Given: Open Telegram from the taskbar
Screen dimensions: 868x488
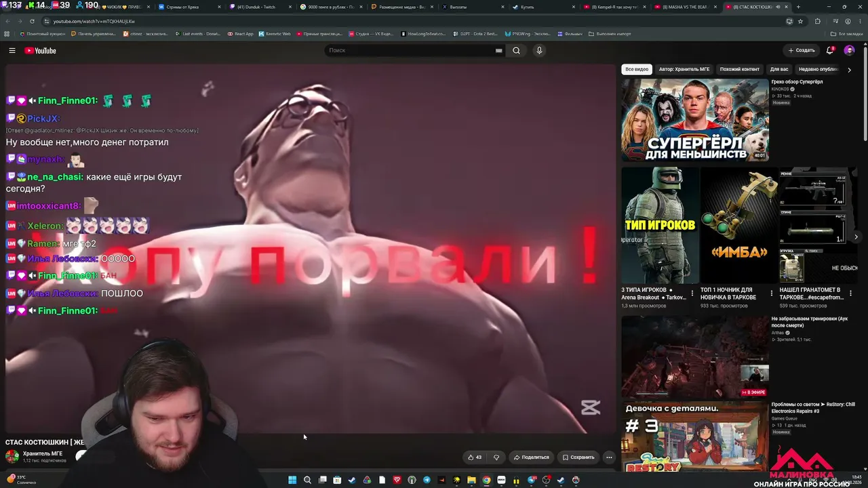Looking at the screenshot, I should [x=427, y=480].
